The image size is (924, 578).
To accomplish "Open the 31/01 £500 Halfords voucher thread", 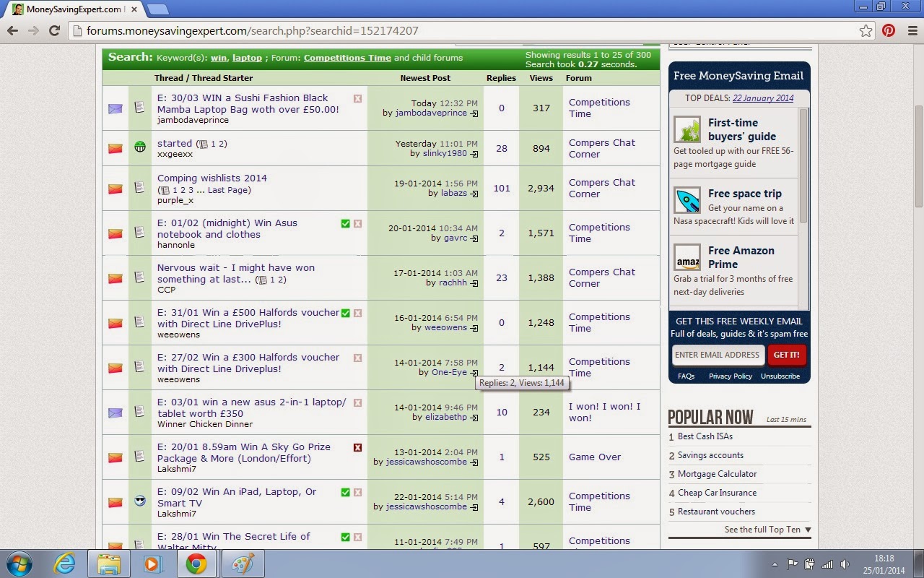I will [x=248, y=319].
